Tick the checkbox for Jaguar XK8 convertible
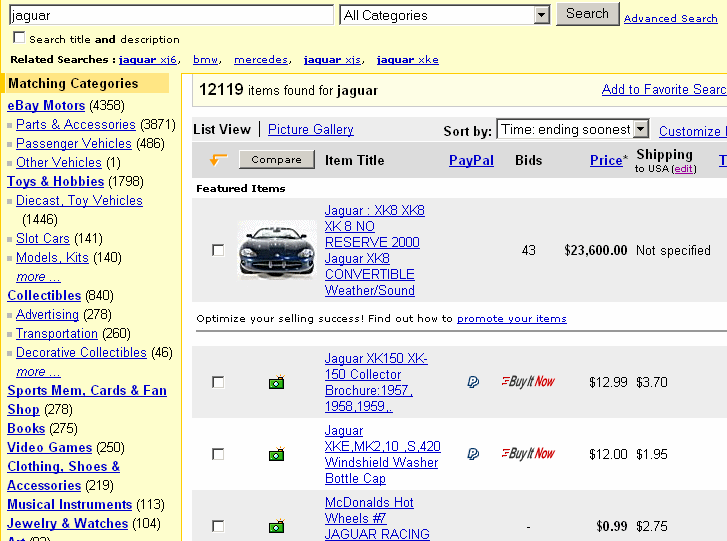The image size is (727, 541). tap(218, 250)
